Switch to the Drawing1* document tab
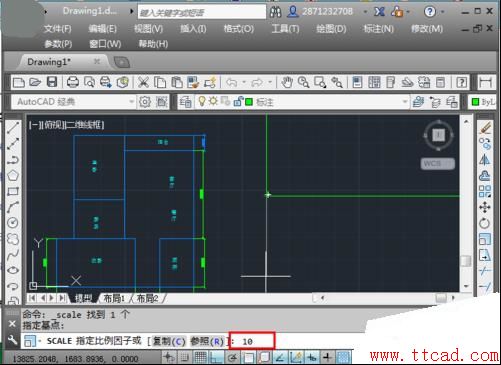 click(x=49, y=62)
